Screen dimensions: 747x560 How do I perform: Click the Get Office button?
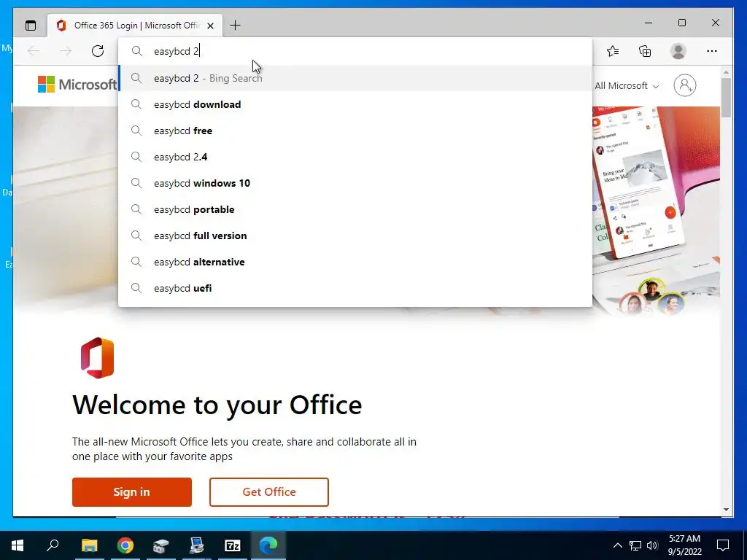pyautogui.click(x=269, y=492)
